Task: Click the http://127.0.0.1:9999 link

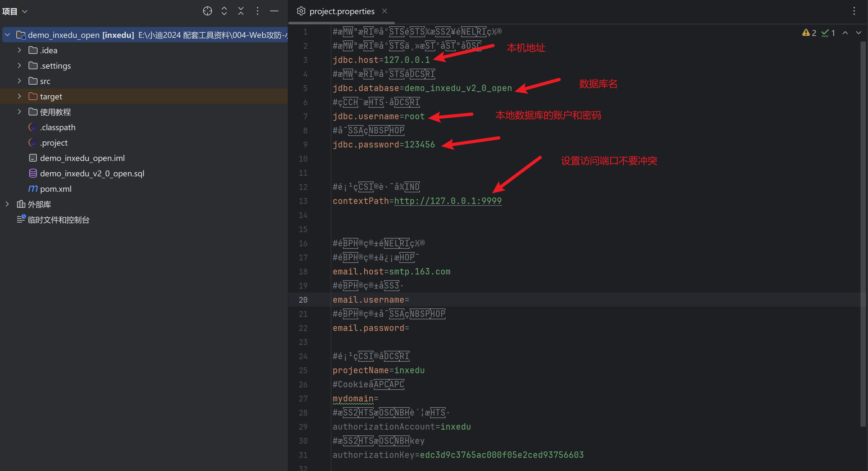Action: click(447, 201)
